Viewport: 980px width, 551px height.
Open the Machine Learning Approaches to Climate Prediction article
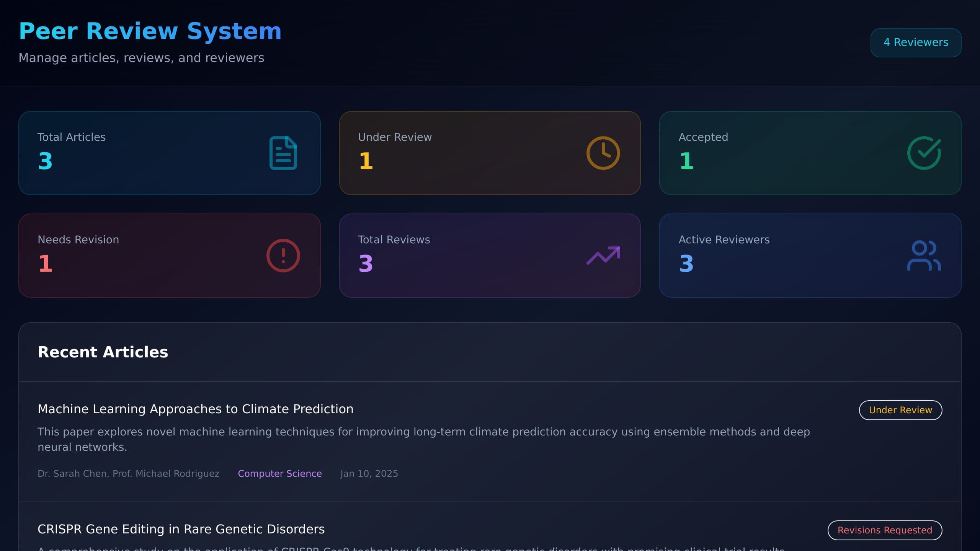pos(195,409)
